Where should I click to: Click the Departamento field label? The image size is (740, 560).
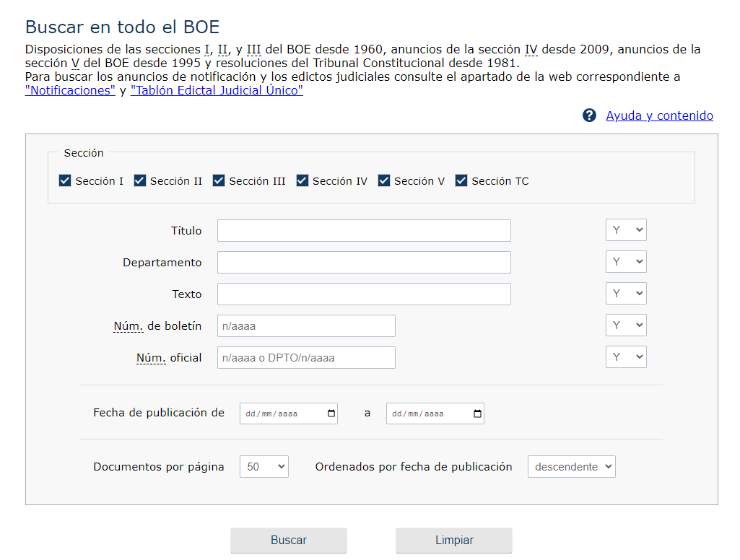(162, 262)
